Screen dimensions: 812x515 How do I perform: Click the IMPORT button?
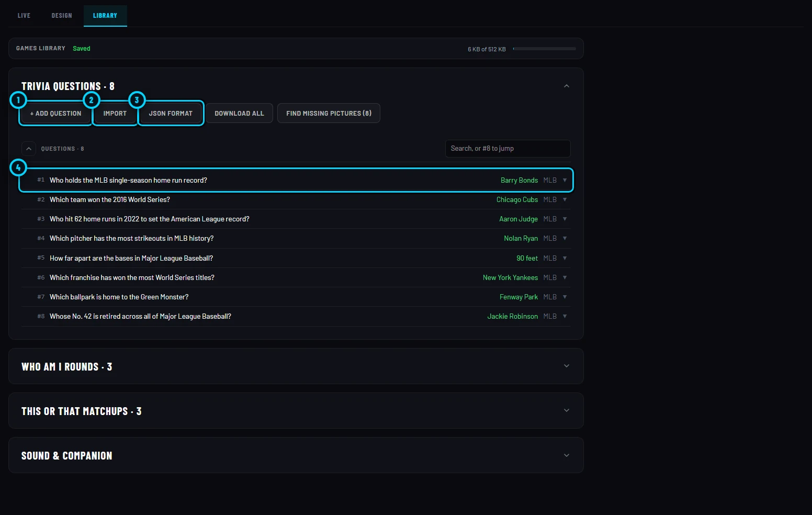115,114
